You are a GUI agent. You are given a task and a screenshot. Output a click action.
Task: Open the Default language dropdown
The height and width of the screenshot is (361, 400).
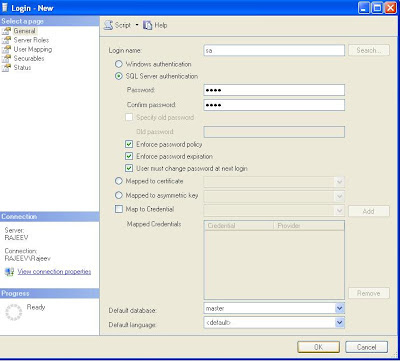(339, 322)
